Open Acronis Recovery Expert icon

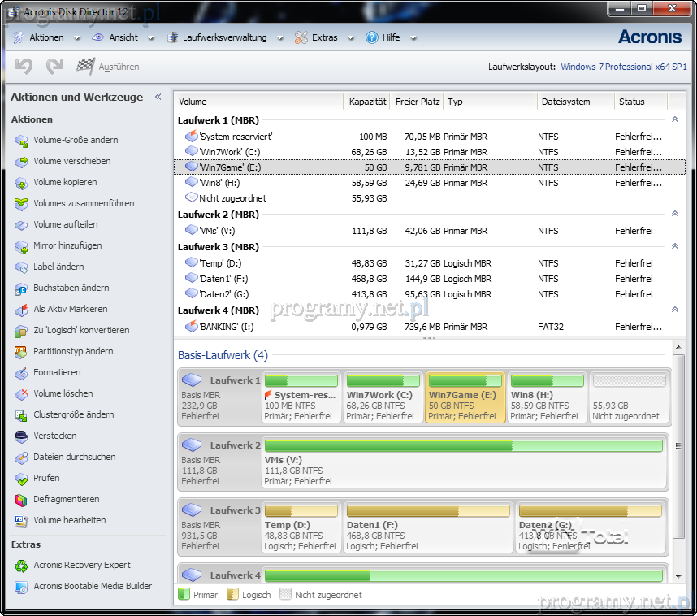click(x=20, y=566)
